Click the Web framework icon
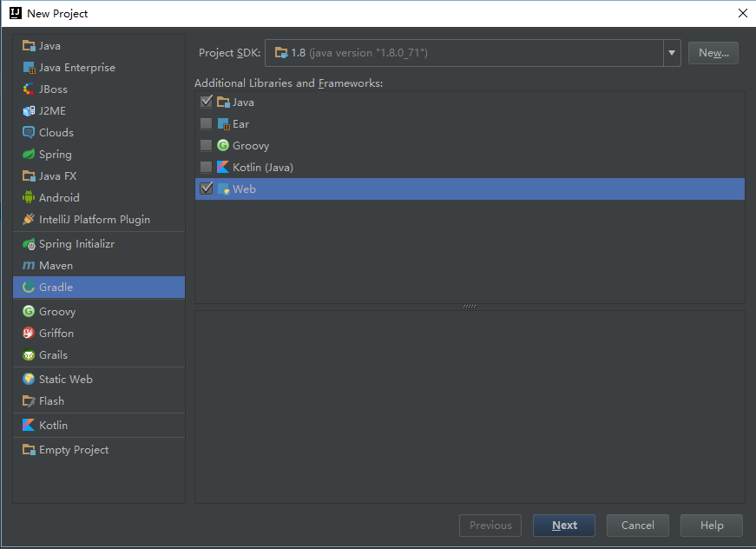Screen dimensions: 756x549 (x=223, y=189)
